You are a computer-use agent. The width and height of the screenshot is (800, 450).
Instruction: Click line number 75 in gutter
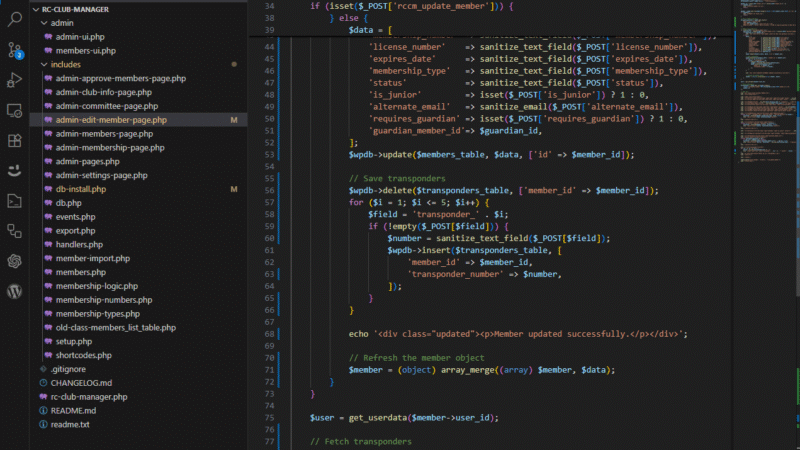click(x=269, y=418)
